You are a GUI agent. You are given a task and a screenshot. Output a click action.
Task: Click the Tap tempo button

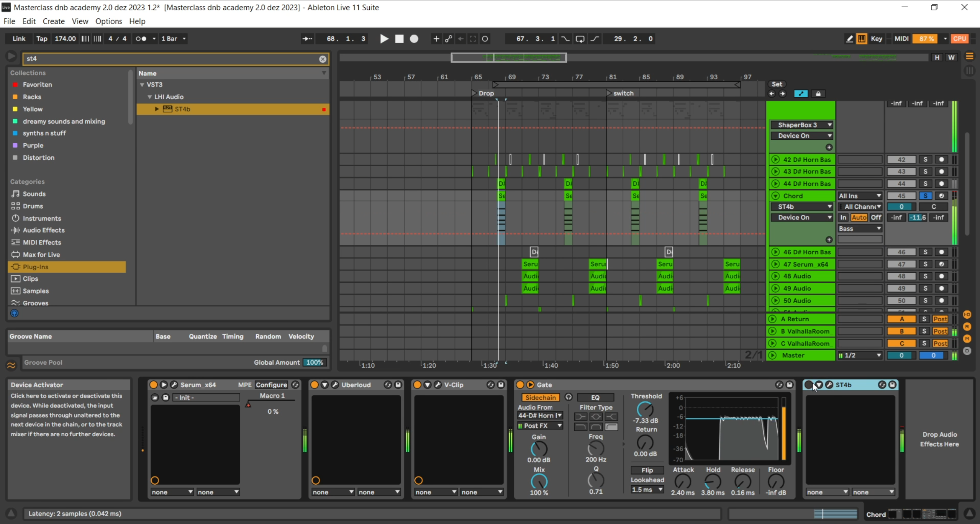coord(41,39)
